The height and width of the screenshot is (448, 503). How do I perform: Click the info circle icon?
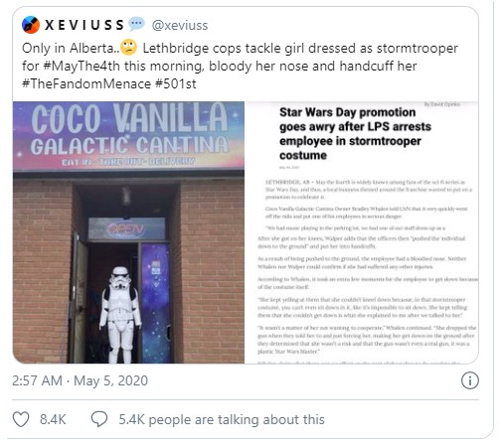click(470, 380)
